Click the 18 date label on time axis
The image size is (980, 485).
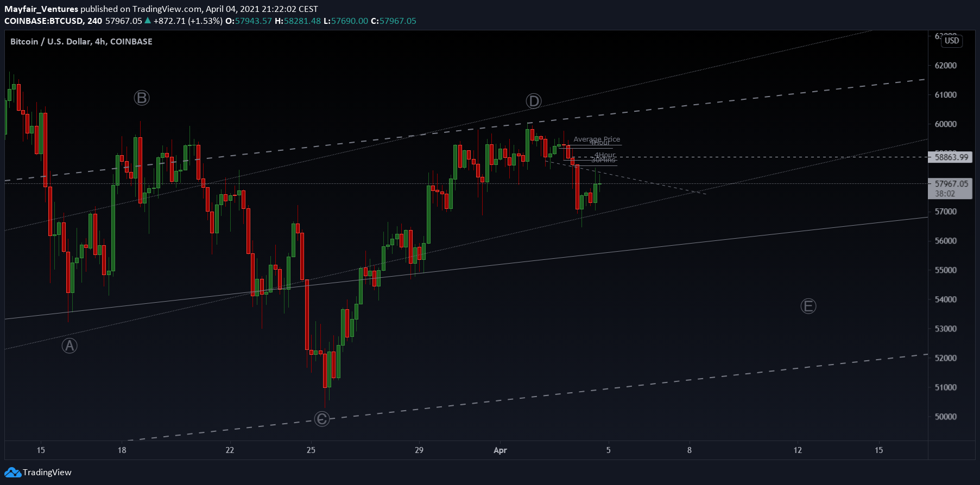[x=122, y=450]
